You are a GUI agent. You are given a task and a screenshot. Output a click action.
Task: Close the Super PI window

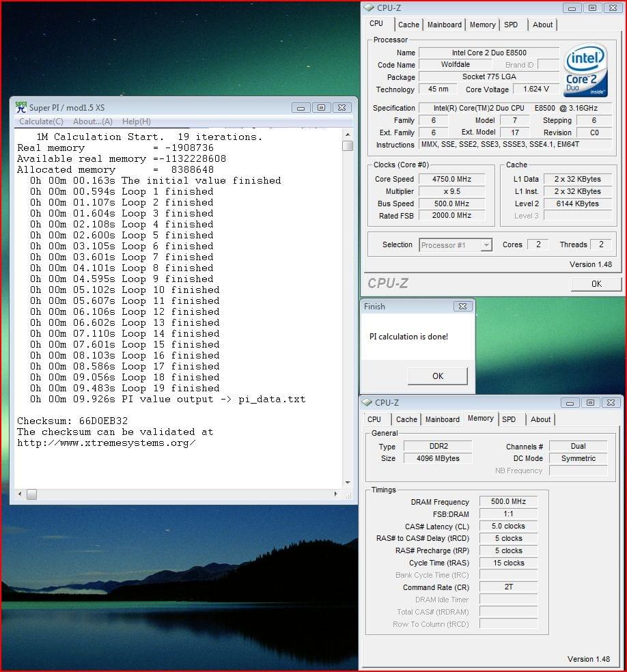342,108
